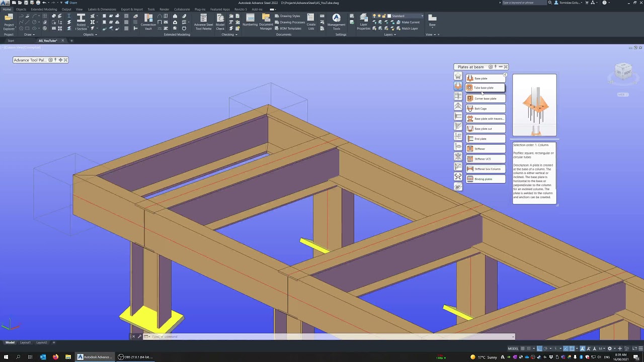Expand the Draw panel
644x362 pixels.
coord(30,35)
